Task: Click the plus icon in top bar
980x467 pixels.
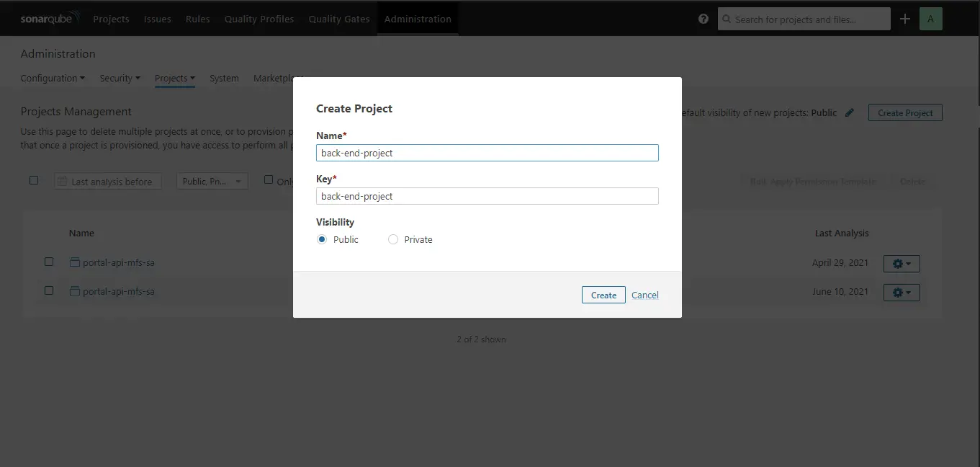Action: pos(905,19)
